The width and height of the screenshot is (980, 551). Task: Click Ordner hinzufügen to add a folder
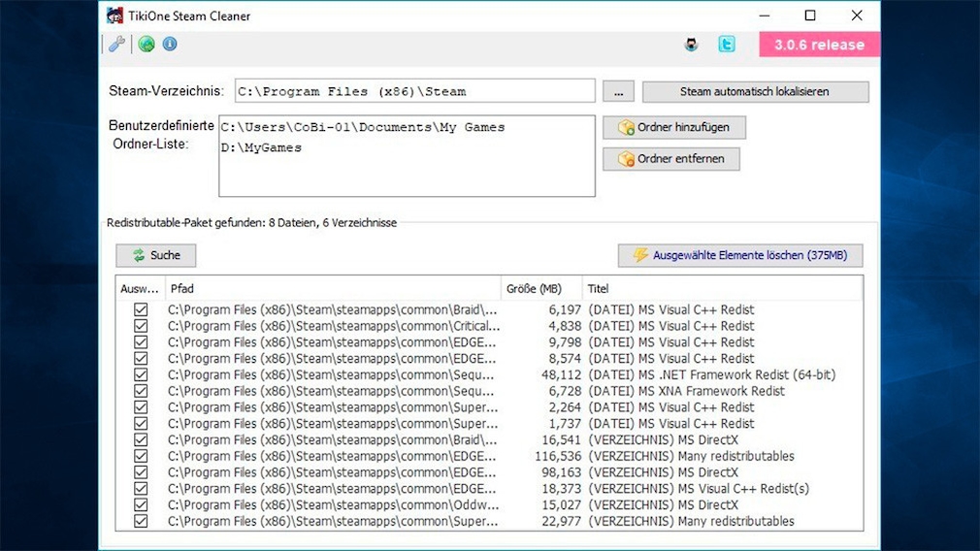(x=673, y=127)
